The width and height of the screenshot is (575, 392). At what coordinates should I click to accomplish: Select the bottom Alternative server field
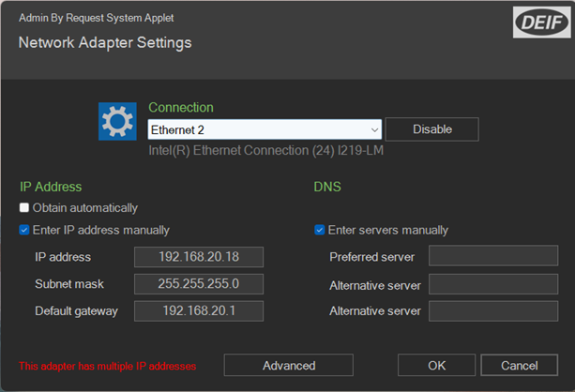click(x=493, y=311)
